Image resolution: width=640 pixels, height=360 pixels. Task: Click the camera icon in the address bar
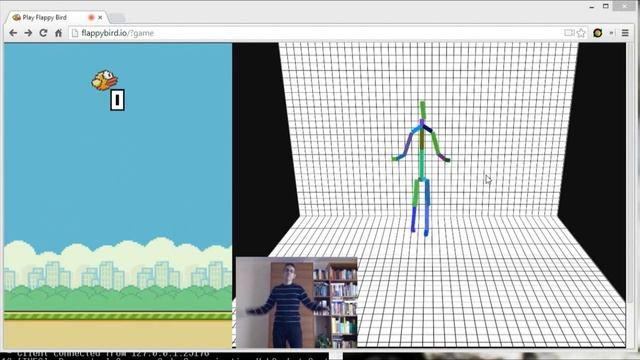[569, 33]
